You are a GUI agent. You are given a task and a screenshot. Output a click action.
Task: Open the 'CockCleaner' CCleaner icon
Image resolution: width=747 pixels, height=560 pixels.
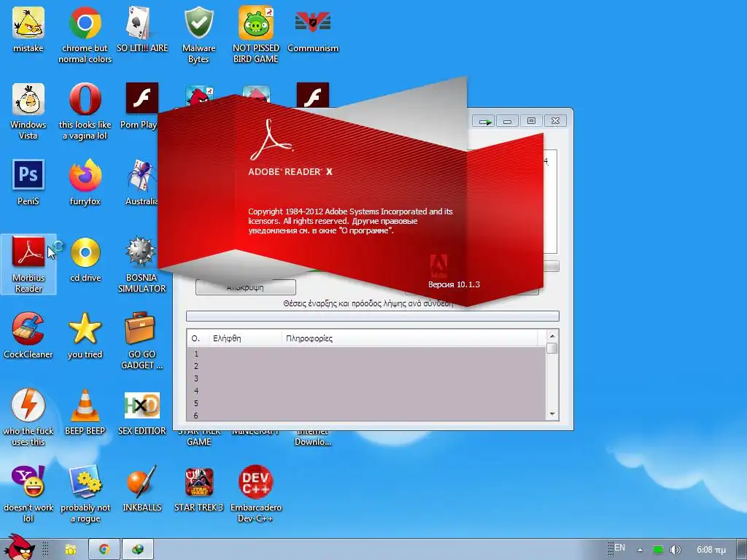pos(28,329)
